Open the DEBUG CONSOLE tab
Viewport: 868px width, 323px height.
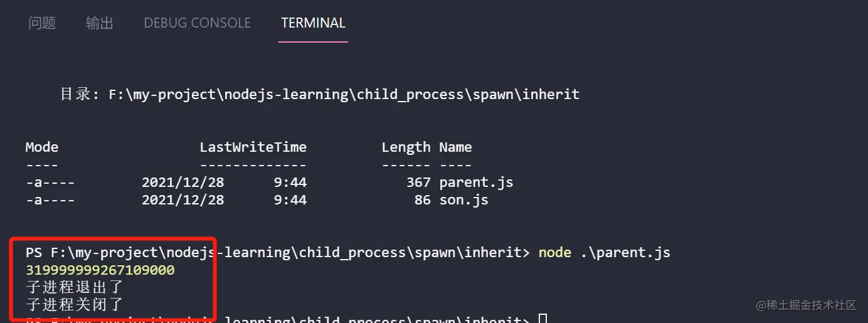click(198, 23)
